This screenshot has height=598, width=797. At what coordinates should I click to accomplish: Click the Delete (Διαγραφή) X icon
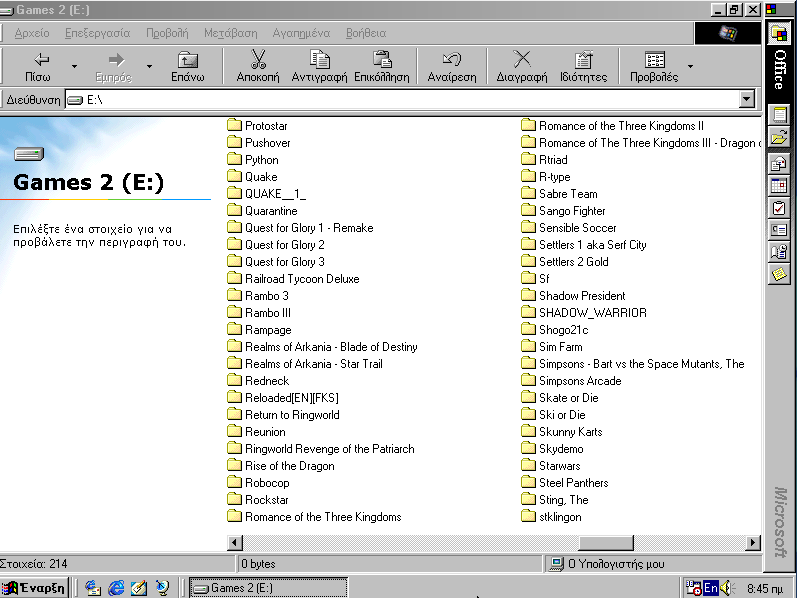(522, 66)
